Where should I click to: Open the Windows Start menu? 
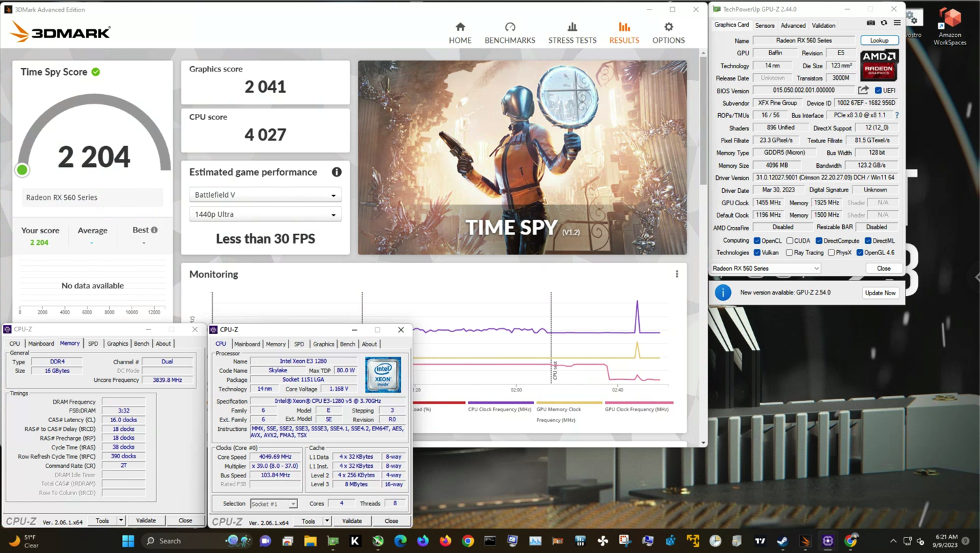pyautogui.click(x=128, y=541)
